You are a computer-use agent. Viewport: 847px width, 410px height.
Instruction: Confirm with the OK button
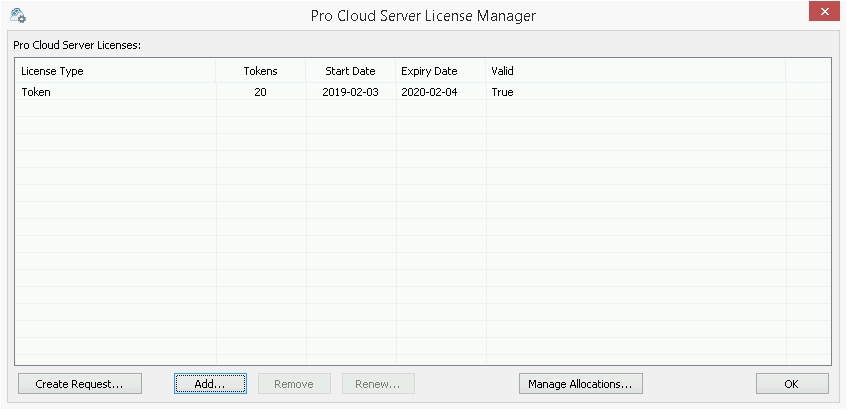(791, 384)
